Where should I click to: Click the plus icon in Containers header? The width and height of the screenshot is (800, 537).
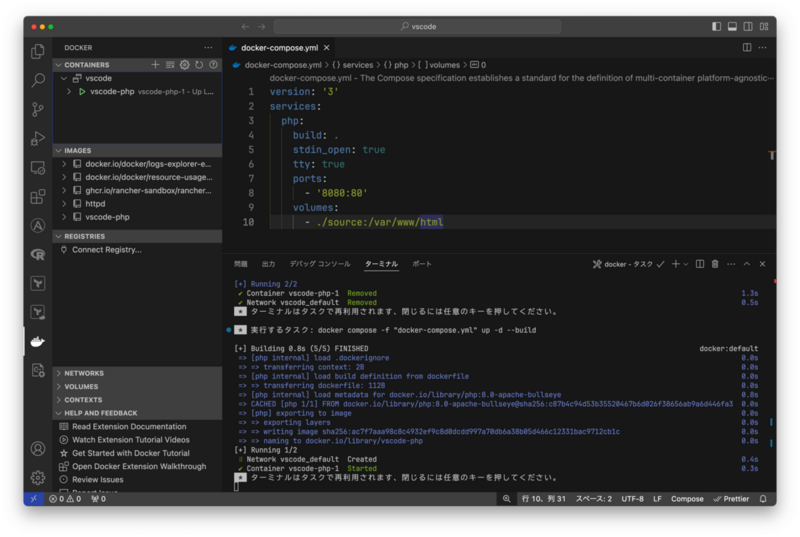pyautogui.click(x=155, y=65)
